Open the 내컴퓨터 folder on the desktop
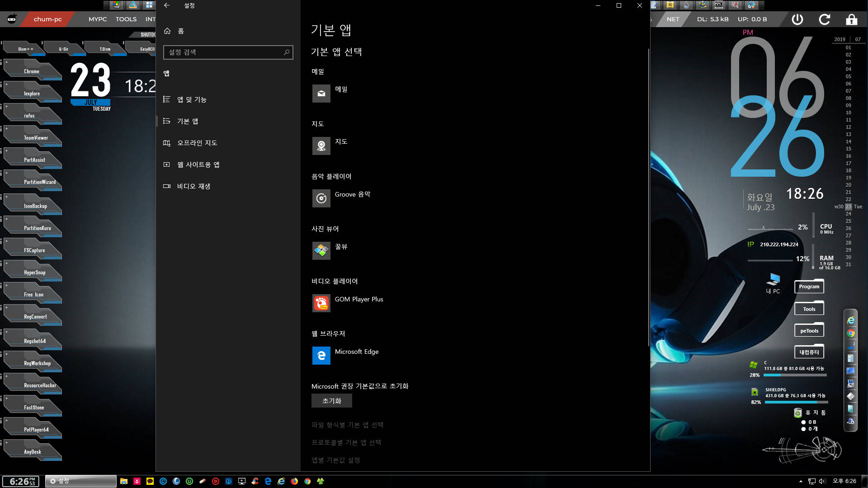Screen dimensions: 868x488 tap(809, 352)
